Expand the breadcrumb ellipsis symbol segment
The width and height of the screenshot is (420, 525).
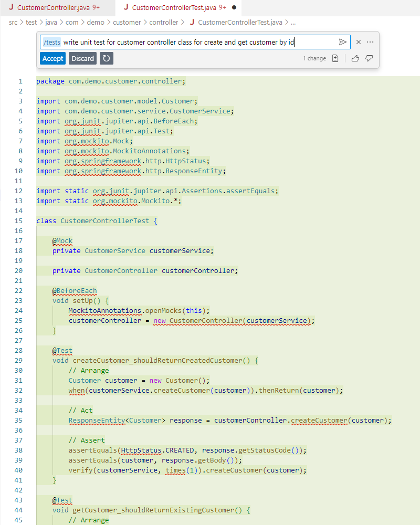[x=293, y=23]
